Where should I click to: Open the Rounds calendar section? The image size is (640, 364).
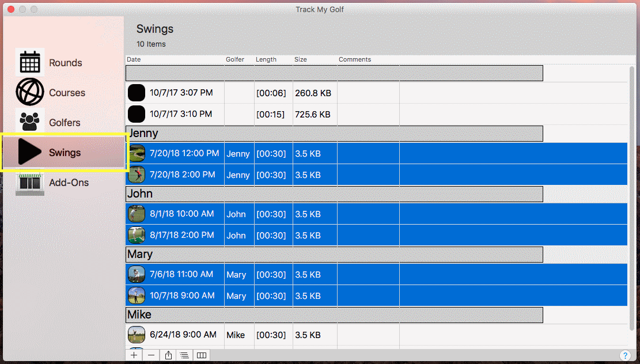30,63
